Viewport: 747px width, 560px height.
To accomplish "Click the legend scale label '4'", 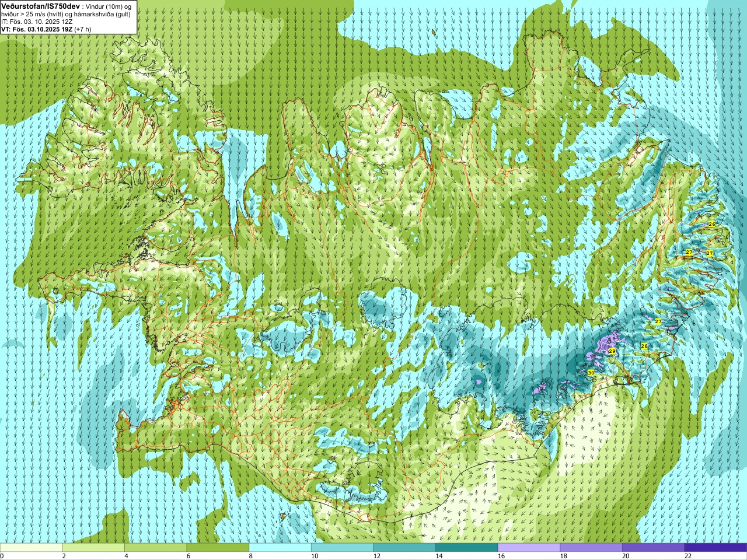I will pos(126,556).
